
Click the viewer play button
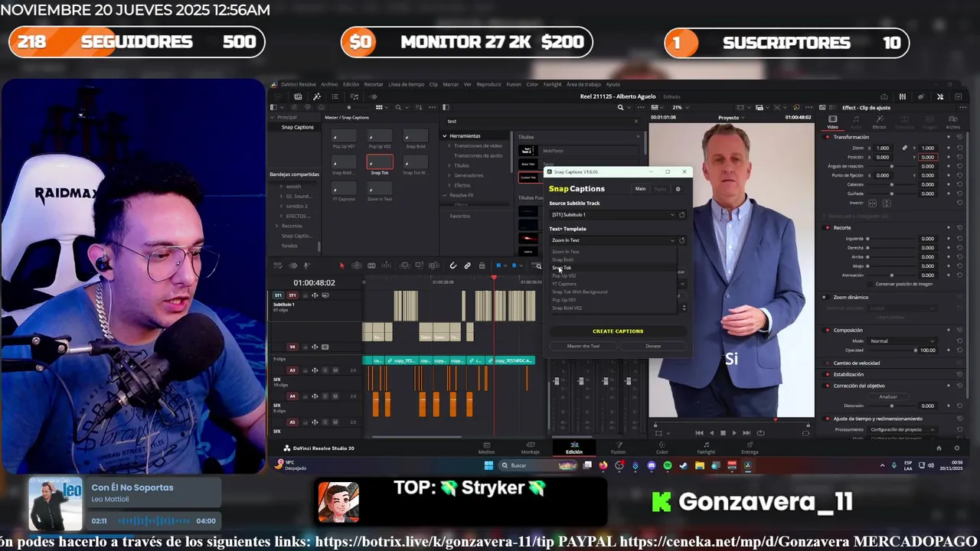click(x=733, y=433)
